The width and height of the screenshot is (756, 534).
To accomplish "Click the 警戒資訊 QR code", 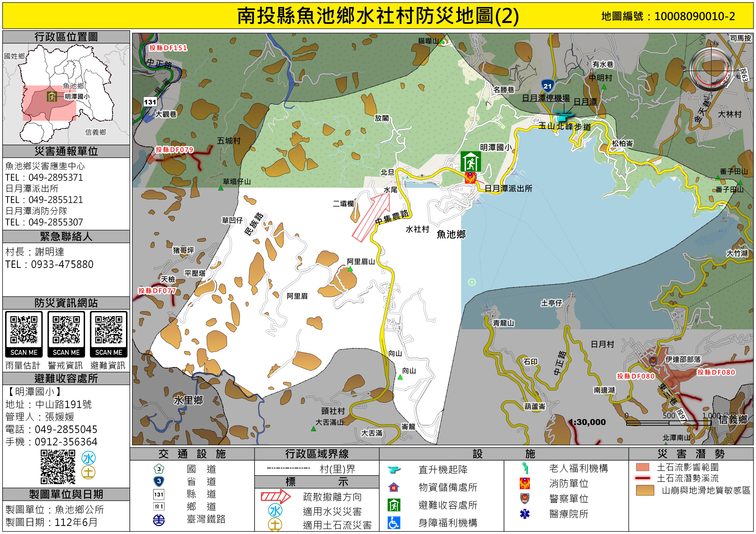I will click(66, 330).
